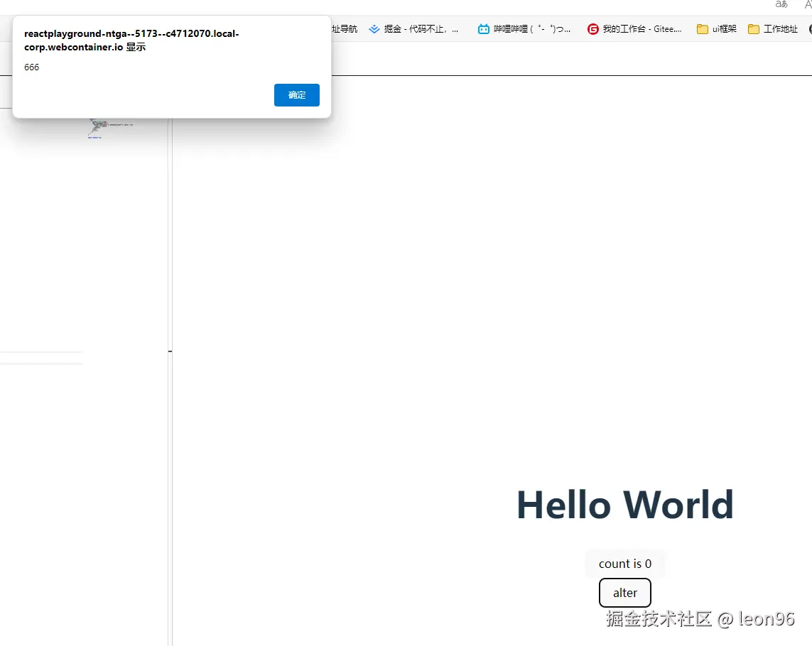
Task: Click the code minimap thumbnail in the editor
Action: tap(110, 128)
